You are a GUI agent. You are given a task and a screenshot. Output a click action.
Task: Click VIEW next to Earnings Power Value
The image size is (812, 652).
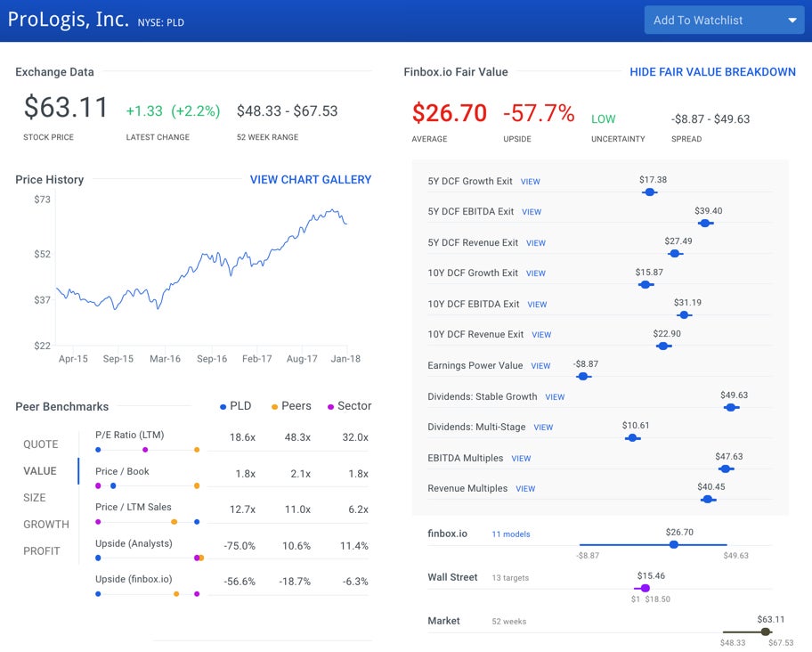[540, 366]
